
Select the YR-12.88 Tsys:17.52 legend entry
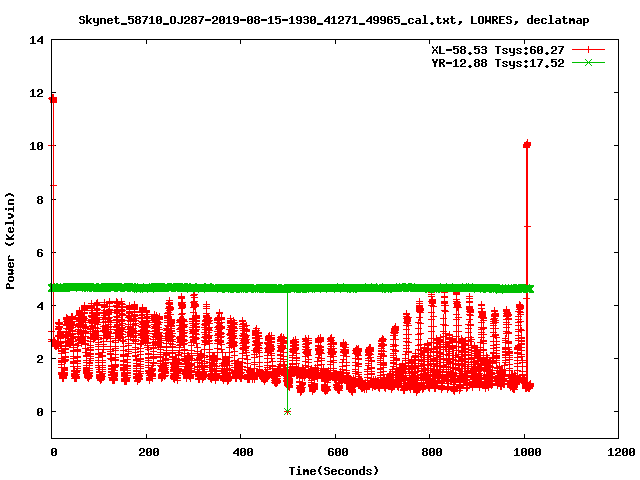coord(498,63)
